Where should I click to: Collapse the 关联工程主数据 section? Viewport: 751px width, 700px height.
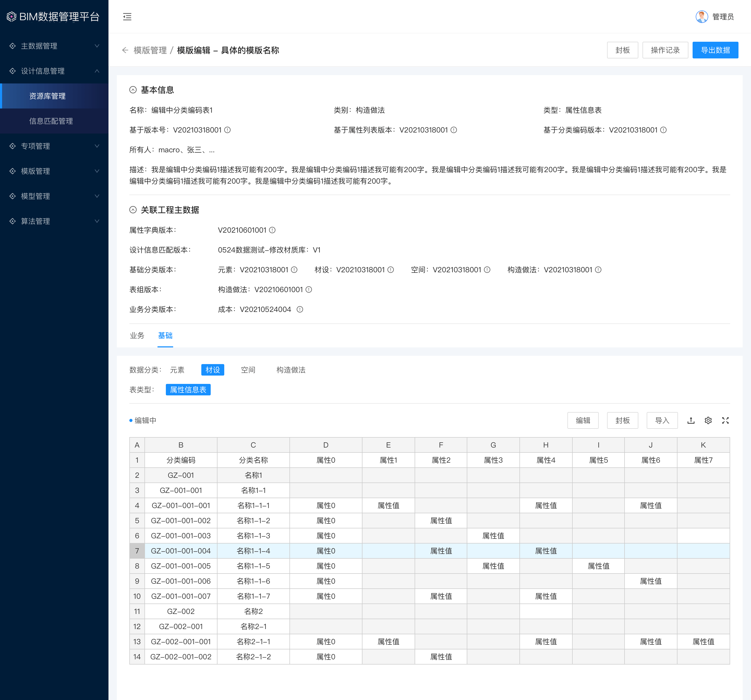tap(133, 210)
